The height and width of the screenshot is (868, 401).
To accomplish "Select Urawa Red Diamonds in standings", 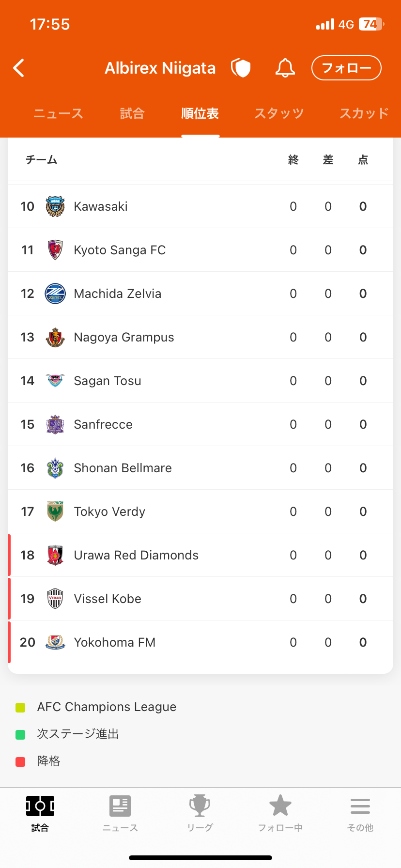I will click(x=136, y=555).
